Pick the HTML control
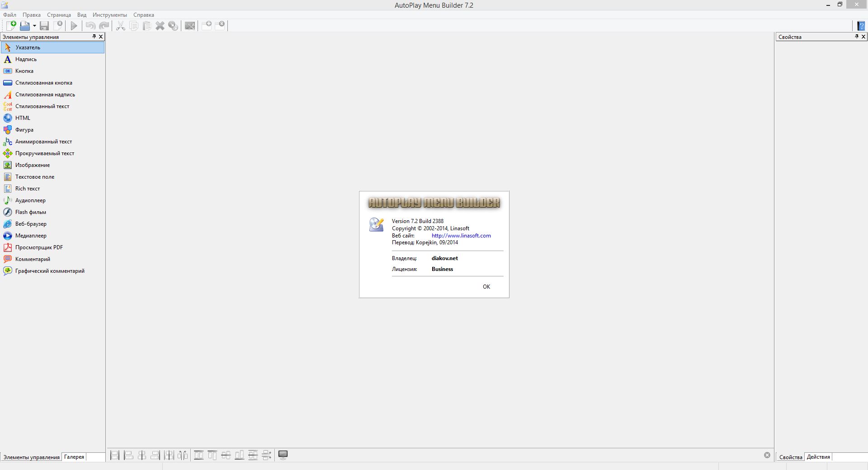868x470 pixels. click(x=52, y=118)
